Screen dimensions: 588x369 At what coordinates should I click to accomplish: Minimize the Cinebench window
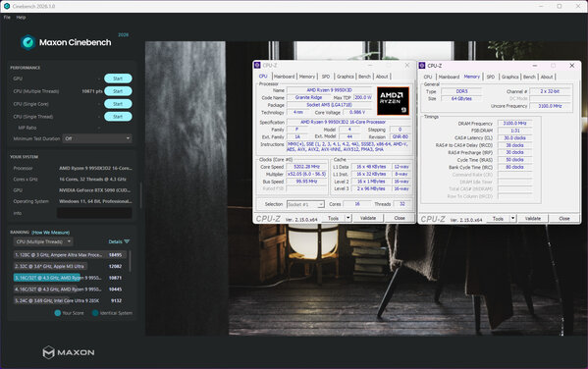tap(541, 6)
